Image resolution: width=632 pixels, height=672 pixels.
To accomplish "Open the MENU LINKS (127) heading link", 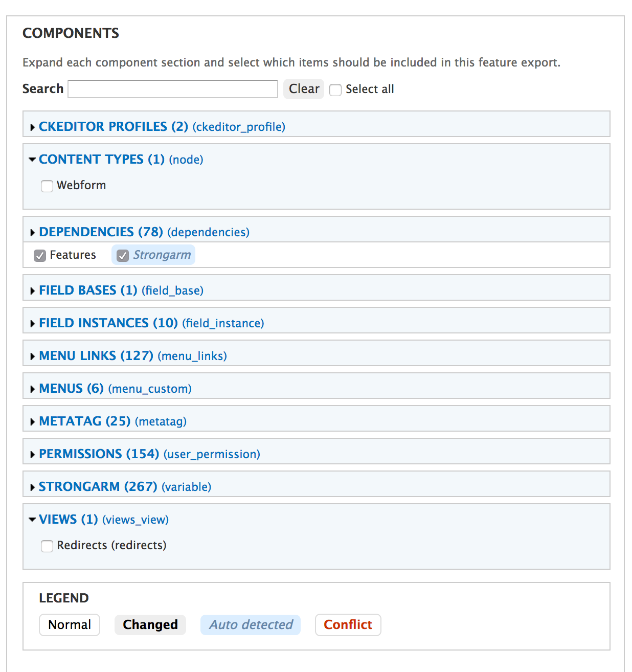I will pyautogui.click(x=96, y=355).
